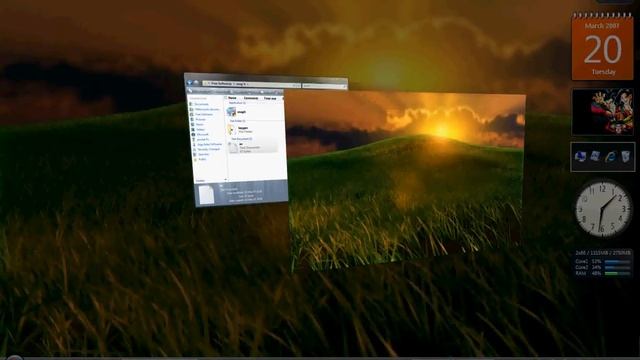Viewport: 640px width, 360px height.
Task: Click the second launcher gadget icon beside Computer
Action: click(595, 156)
